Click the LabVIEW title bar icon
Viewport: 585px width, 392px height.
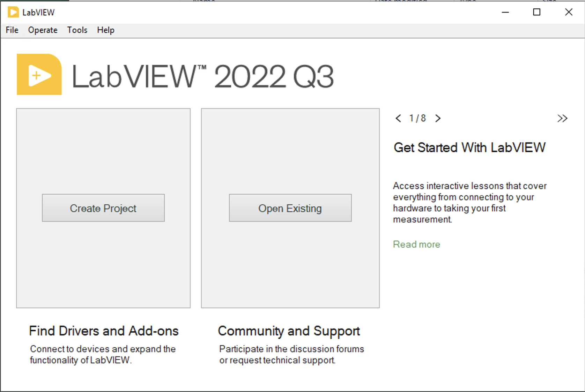click(x=13, y=12)
